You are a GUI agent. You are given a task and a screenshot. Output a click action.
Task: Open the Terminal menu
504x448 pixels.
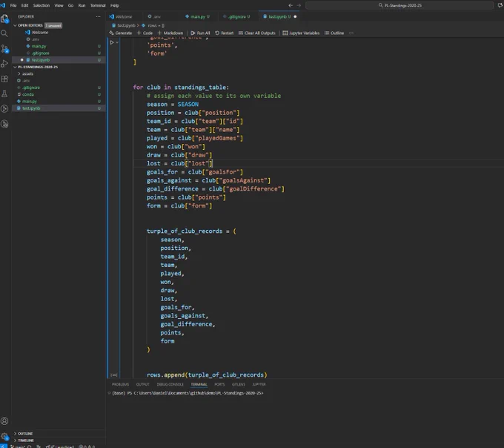[x=98, y=5]
